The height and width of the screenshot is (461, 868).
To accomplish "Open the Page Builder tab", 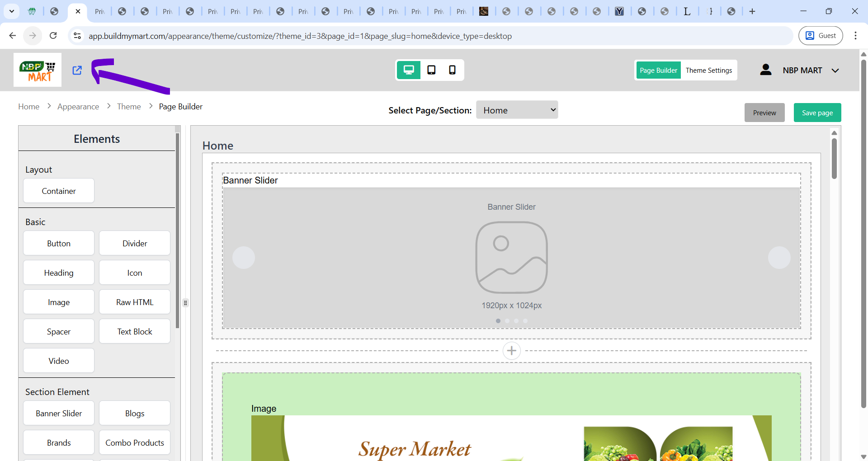I will click(659, 70).
